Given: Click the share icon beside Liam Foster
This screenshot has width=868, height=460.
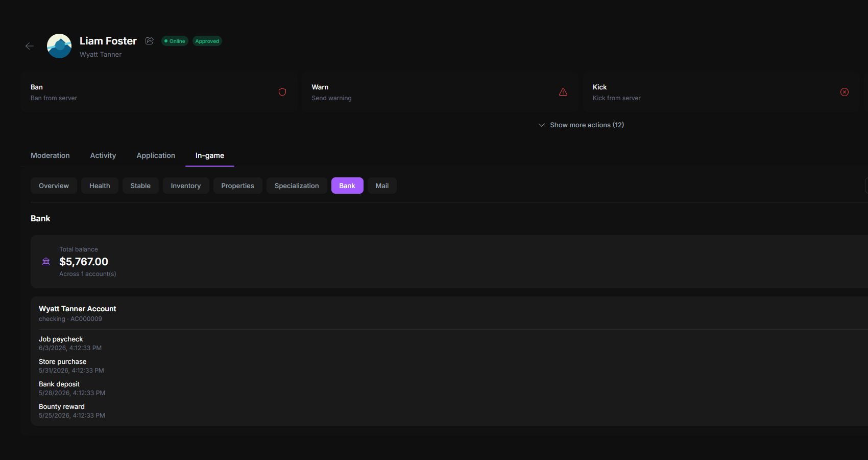Looking at the screenshot, I should (150, 41).
